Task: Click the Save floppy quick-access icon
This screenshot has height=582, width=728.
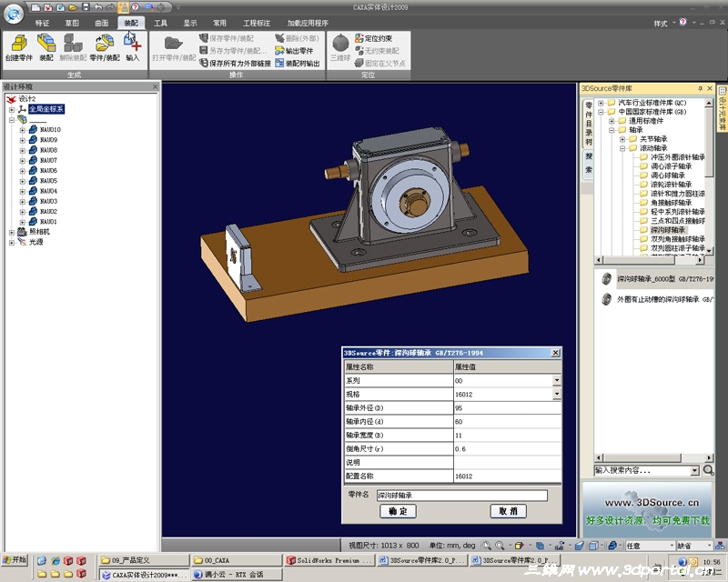Action: pyautogui.click(x=86, y=7)
